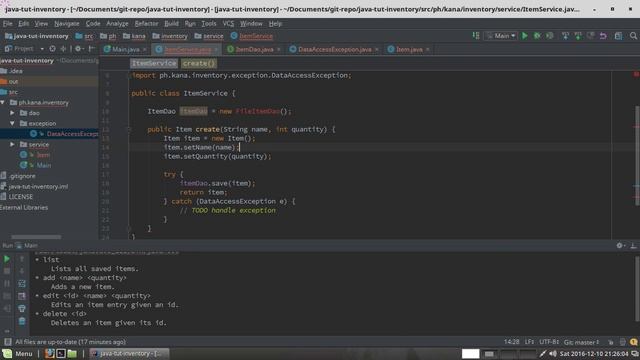Open the Linux Mint Menu button

[18, 353]
